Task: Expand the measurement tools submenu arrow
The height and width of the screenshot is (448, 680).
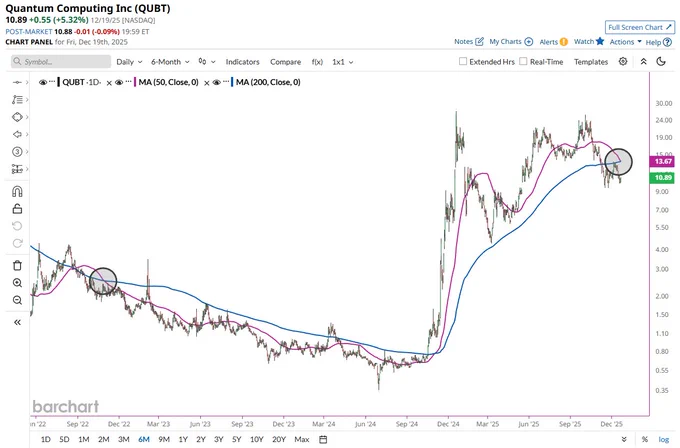Action: [x=27, y=169]
